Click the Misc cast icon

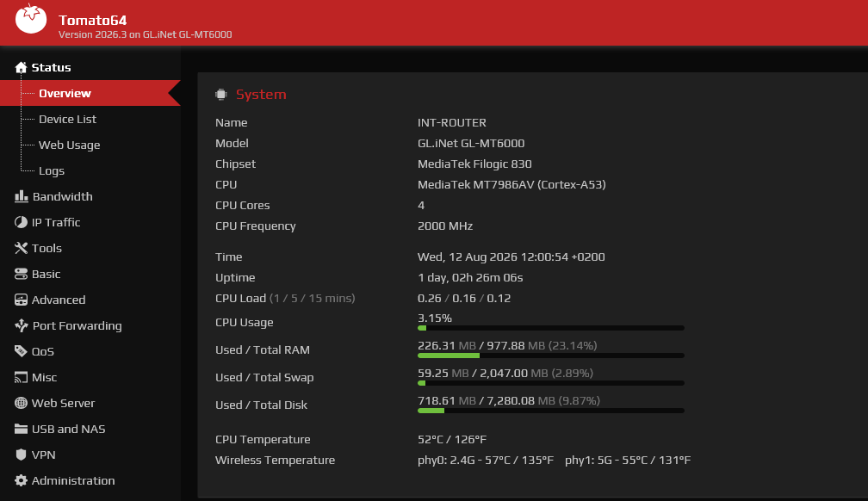(x=21, y=377)
